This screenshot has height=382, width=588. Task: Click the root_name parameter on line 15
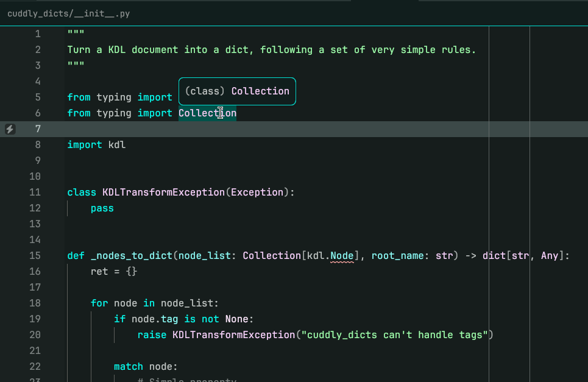pyautogui.click(x=397, y=256)
